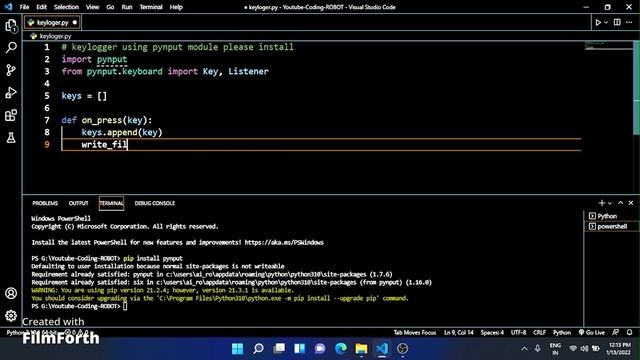
Task: Open the Windows Start button
Action: click(238, 349)
